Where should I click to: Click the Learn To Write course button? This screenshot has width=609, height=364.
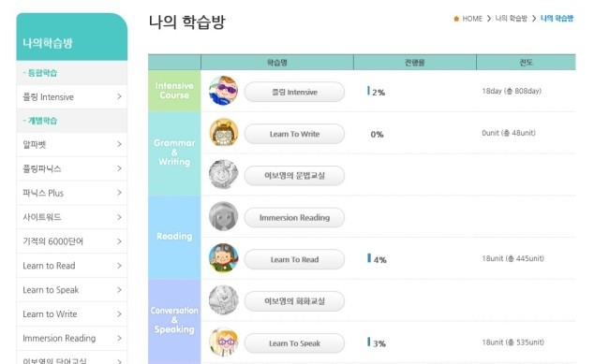pyautogui.click(x=294, y=134)
